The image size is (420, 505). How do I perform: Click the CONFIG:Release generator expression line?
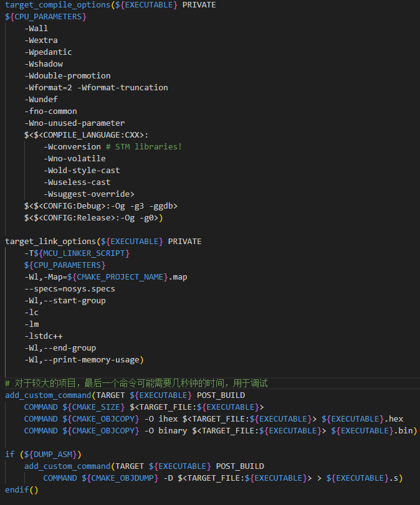pos(93,218)
